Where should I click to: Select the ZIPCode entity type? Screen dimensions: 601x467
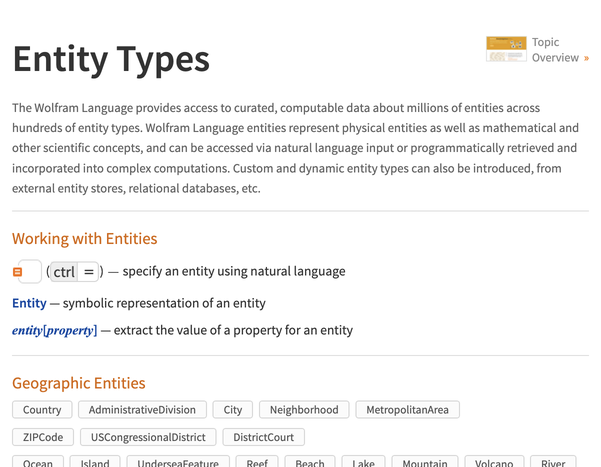click(x=42, y=437)
